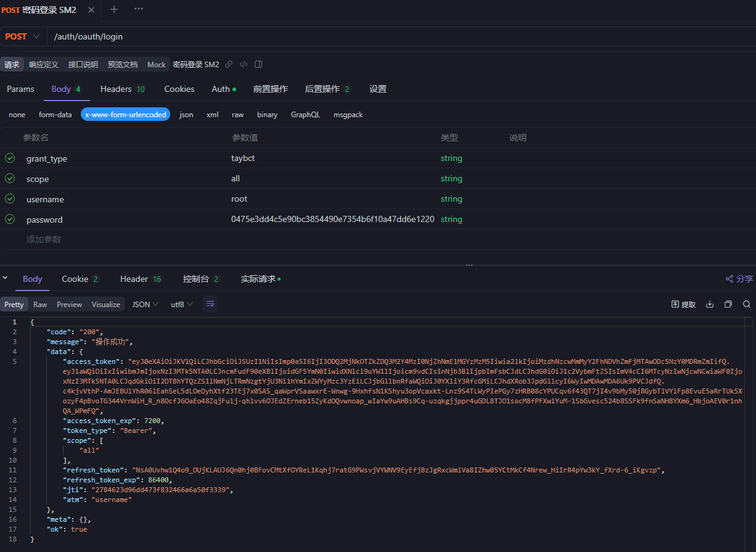The width and height of the screenshot is (756, 552).
Task: Select xml body type
Action: tap(213, 115)
